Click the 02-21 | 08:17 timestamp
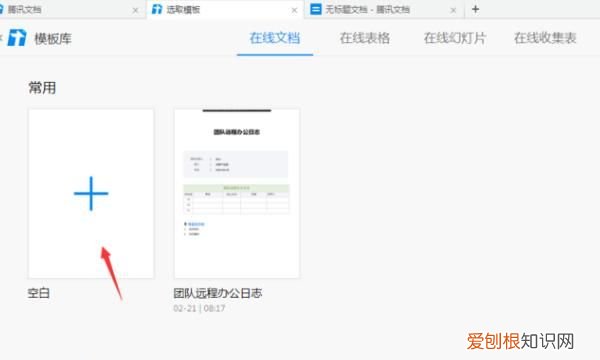Viewport: 600px width, 360px height. 199,308
